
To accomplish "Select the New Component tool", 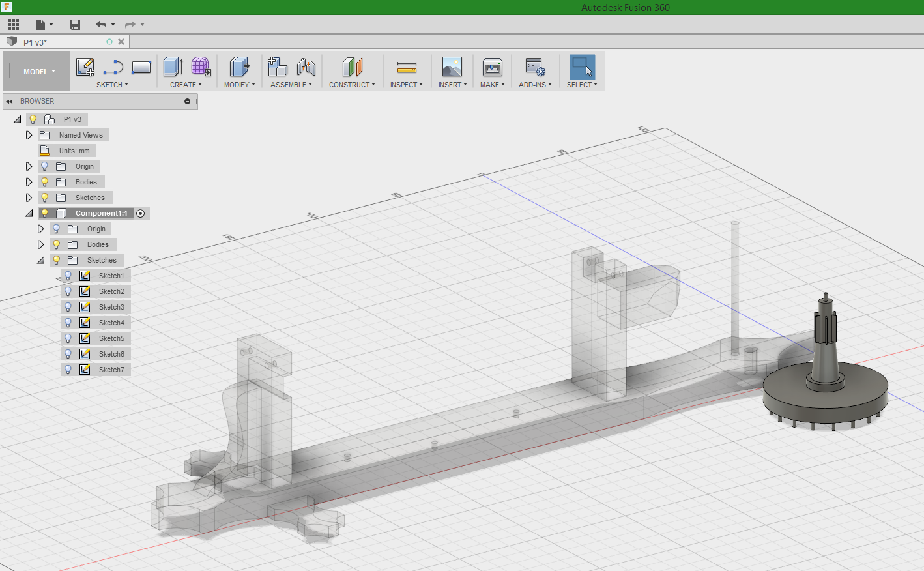I will point(278,67).
